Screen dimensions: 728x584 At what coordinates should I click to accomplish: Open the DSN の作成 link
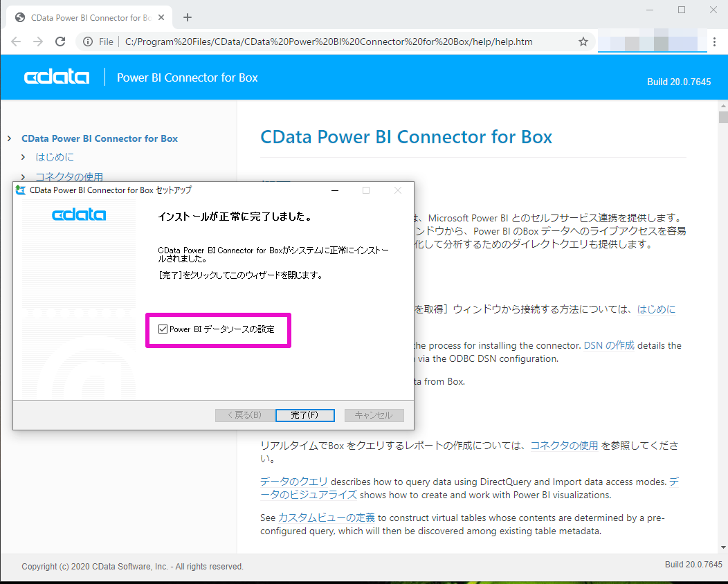pyautogui.click(x=609, y=345)
